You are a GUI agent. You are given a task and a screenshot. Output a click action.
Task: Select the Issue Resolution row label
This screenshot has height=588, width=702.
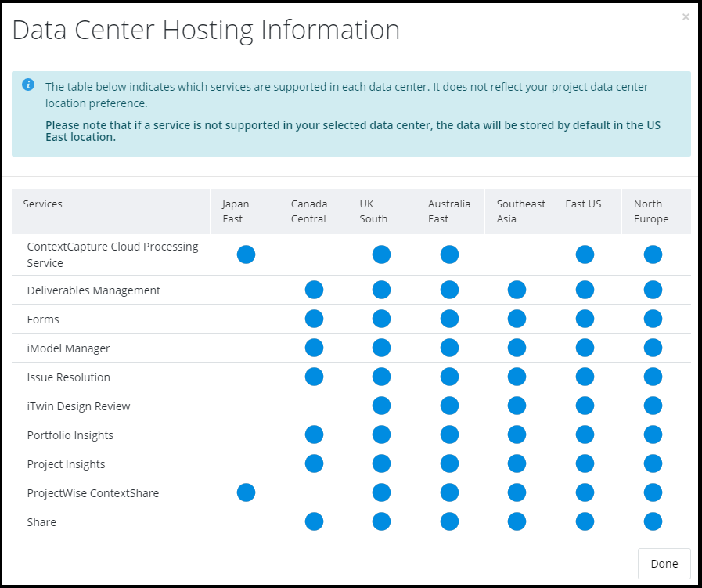pos(69,377)
